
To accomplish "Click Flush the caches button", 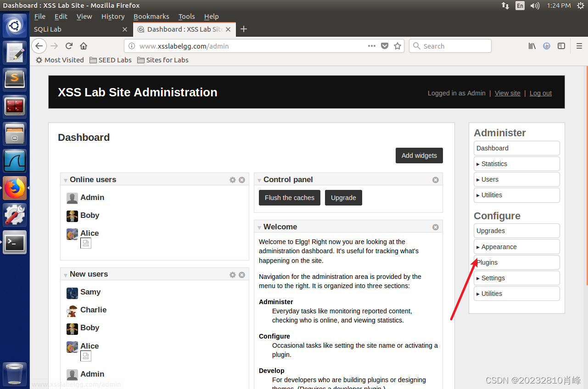I will point(290,198).
